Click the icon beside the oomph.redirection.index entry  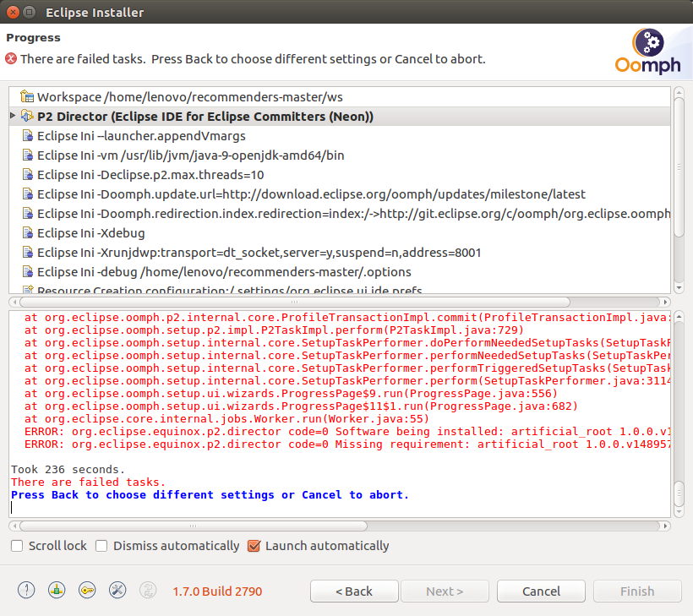[27, 213]
